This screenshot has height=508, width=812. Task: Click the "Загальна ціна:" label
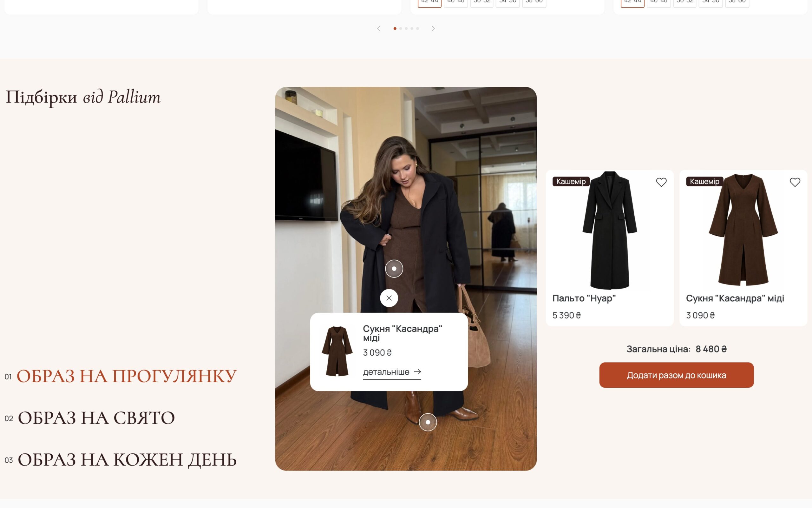click(658, 349)
